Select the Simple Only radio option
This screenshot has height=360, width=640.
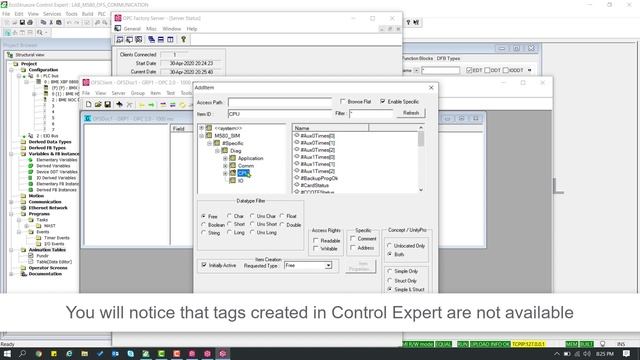coord(389,271)
